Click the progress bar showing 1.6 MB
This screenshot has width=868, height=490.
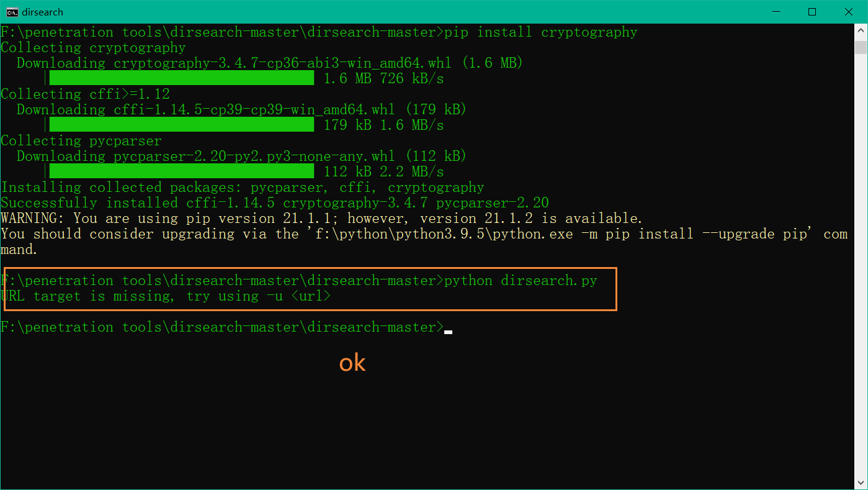point(181,78)
